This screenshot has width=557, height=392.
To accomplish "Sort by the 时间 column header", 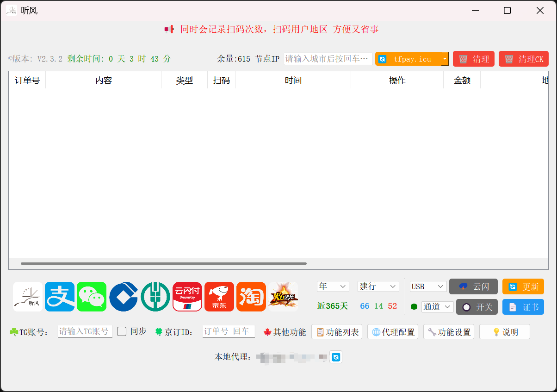I will click(293, 81).
